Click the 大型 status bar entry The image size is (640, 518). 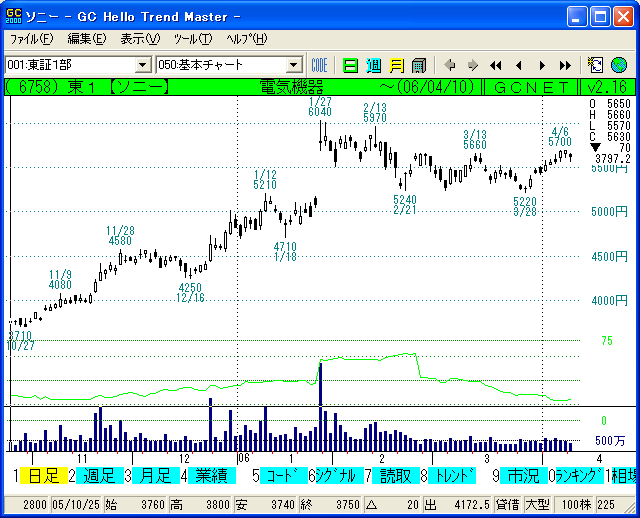(538, 505)
